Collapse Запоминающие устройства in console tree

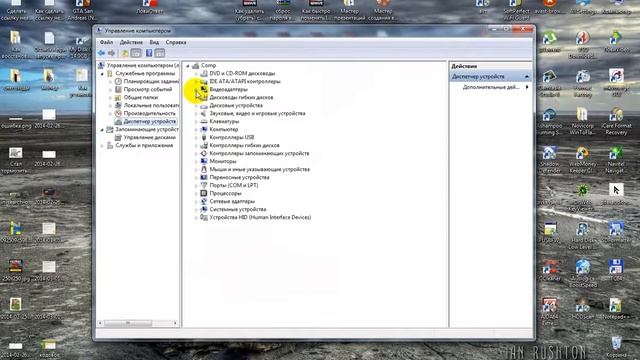coord(102,129)
